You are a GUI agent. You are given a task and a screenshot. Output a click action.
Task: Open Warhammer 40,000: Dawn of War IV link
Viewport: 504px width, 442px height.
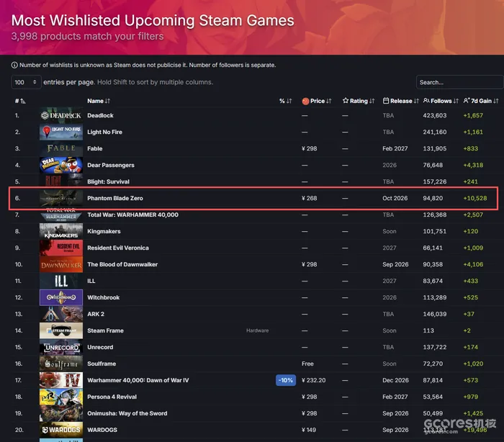[x=138, y=380]
